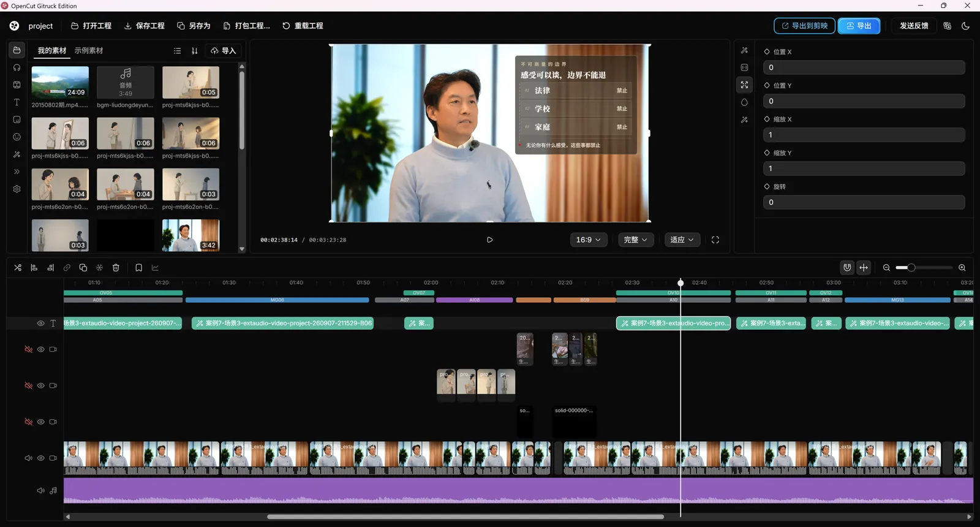This screenshot has height=527, width=980.
Task: Add a bookmark marker via bookmark icon
Action: [x=139, y=268]
